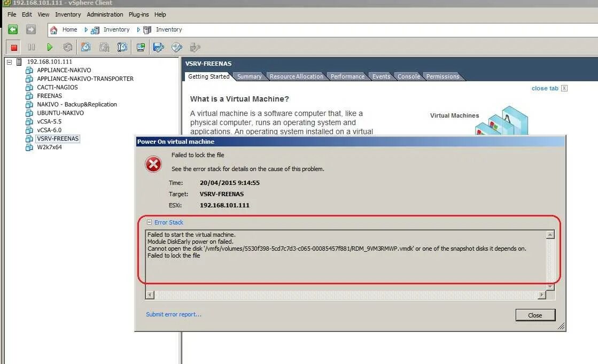Click the error stack scroll up arrow
Image resolution: width=598 pixels, height=364 pixels.
(550, 234)
